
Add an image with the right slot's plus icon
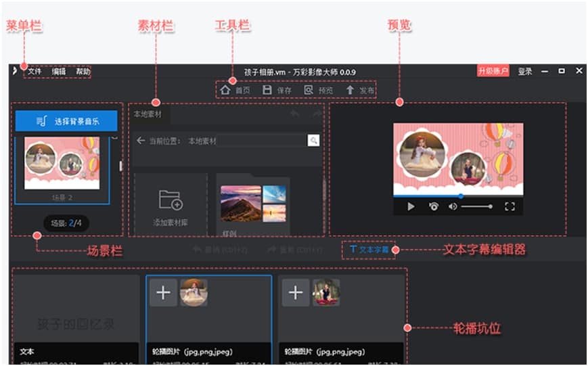(x=295, y=292)
